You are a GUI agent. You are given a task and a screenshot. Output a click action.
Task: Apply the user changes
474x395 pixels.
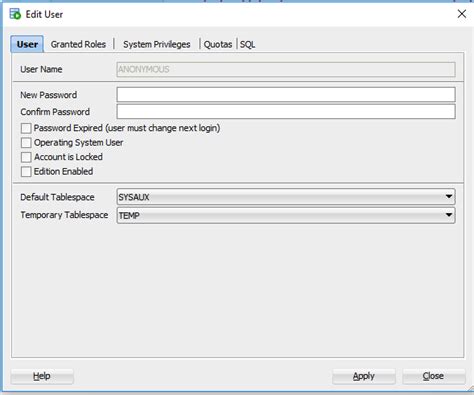point(364,376)
